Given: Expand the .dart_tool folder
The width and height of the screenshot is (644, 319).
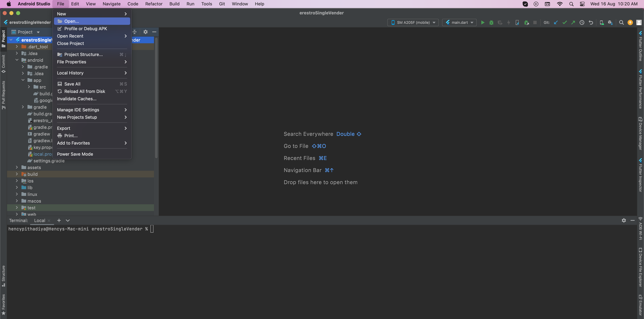Looking at the screenshot, I should [x=17, y=46].
